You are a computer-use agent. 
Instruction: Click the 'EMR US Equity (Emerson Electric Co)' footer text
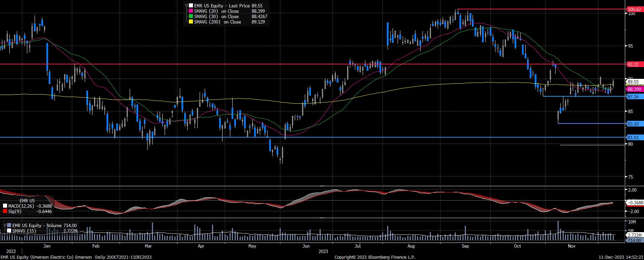click(x=36, y=257)
